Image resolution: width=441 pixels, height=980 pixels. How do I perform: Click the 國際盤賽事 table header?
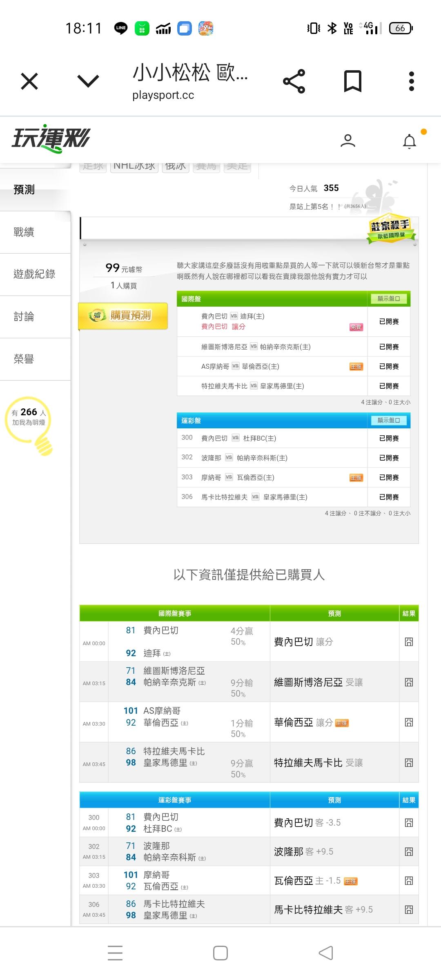click(175, 613)
